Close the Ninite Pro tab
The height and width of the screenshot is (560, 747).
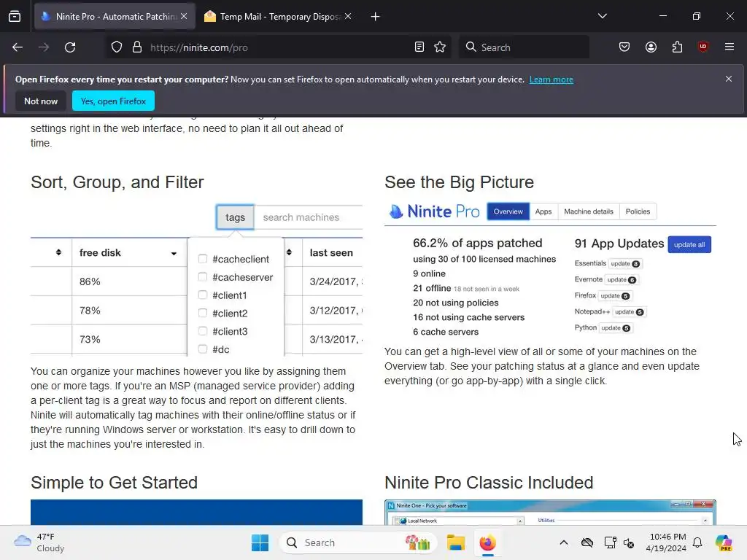tap(184, 16)
